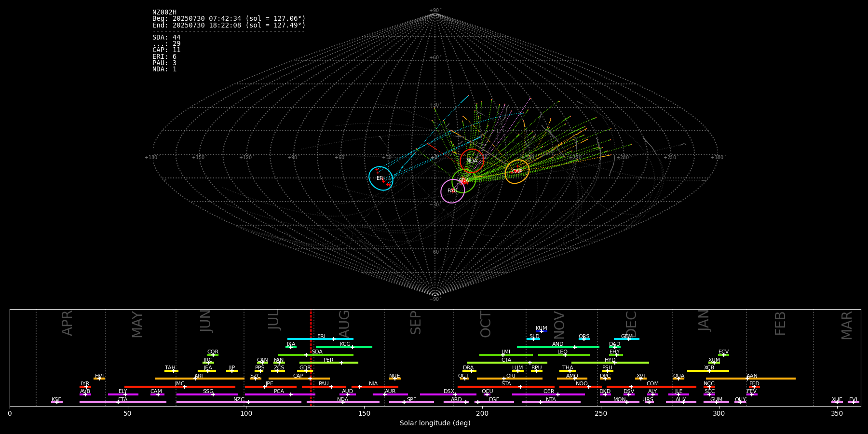This screenshot has height=434, width=868.
Task: Click the ETA shower bar on timeline
Action: click(x=123, y=402)
